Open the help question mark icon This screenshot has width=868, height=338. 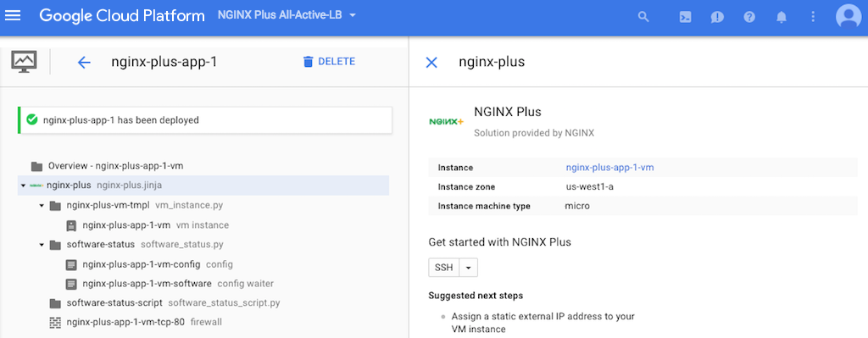tap(749, 17)
